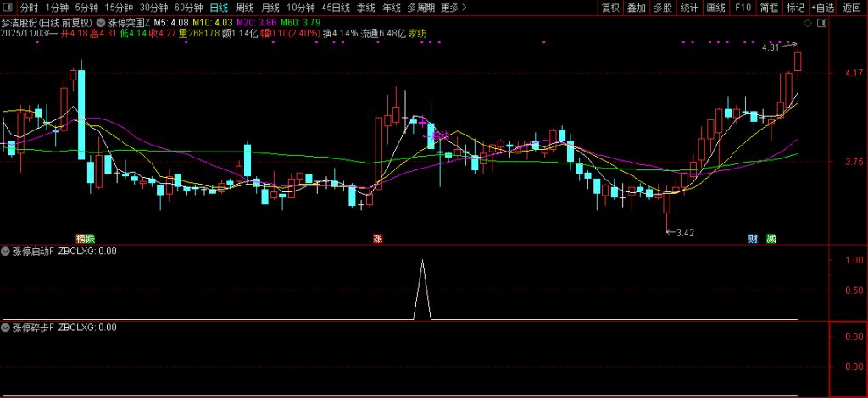Select the 5分钟 period tab

tap(86, 8)
